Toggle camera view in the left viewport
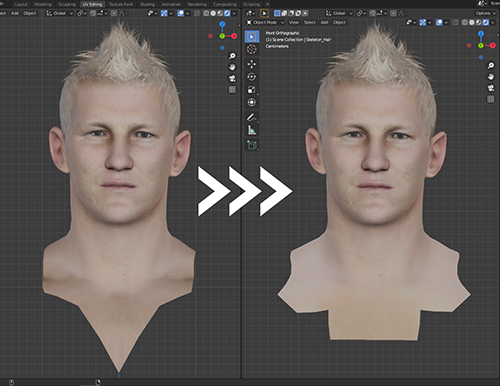The width and height of the screenshot is (500, 386). pos(232,79)
